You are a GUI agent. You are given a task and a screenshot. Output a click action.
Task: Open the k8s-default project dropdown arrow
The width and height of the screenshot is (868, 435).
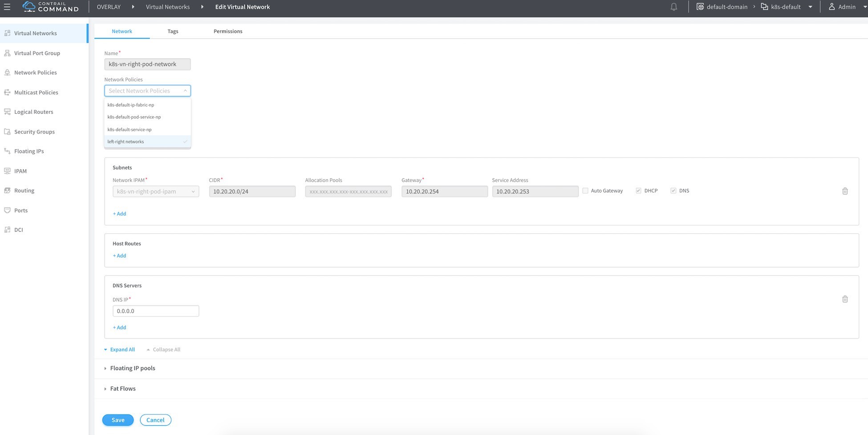click(x=810, y=7)
